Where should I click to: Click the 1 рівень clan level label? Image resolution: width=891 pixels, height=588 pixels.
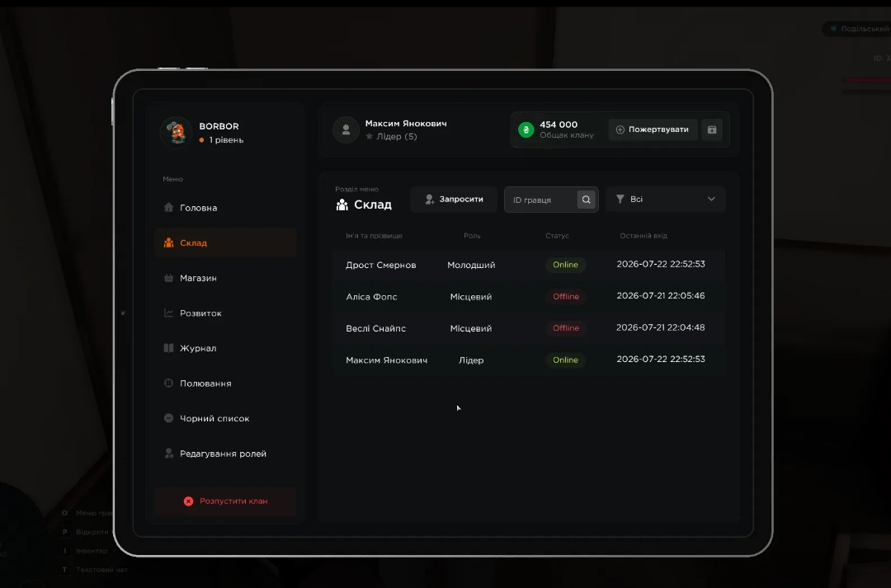[226, 139]
